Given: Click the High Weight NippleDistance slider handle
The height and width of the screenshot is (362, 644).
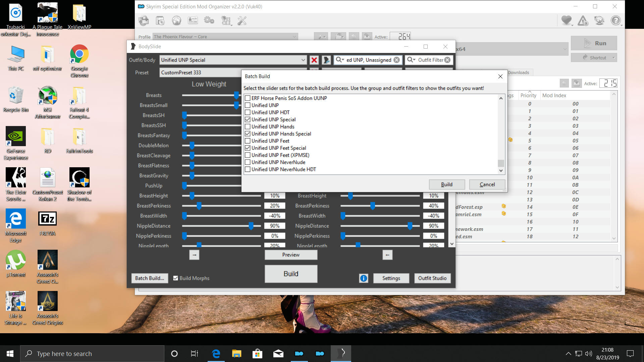Looking at the screenshot, I should click(x=410, y=226).
